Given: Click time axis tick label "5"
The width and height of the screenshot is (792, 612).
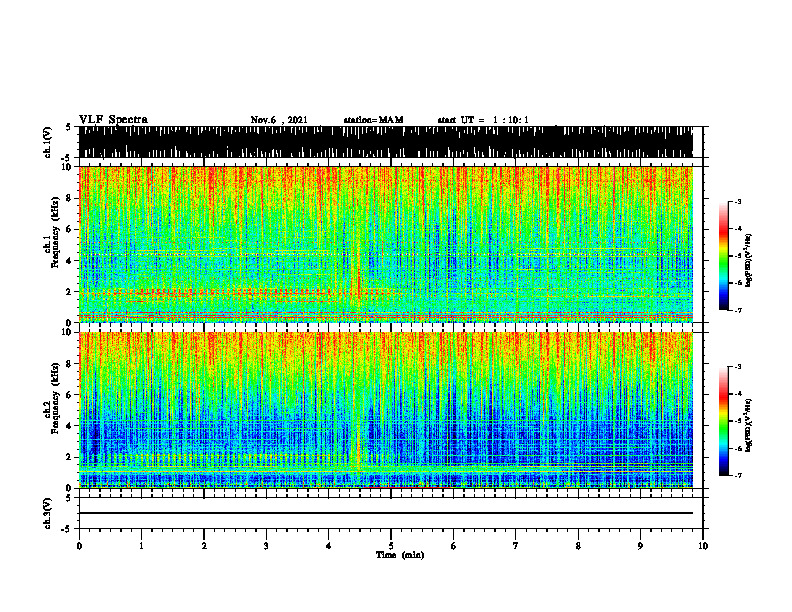Looking at the screenshot, I should click(391, 546).
